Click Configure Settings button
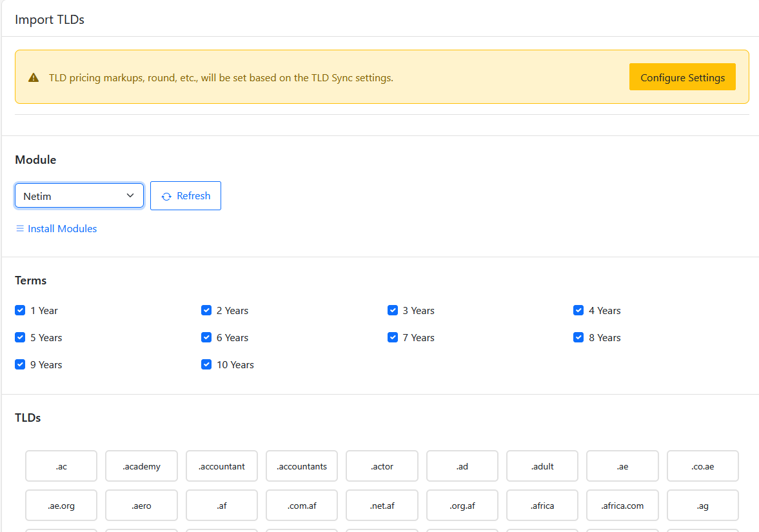759x532 pixels. click(x=682, y=77)
